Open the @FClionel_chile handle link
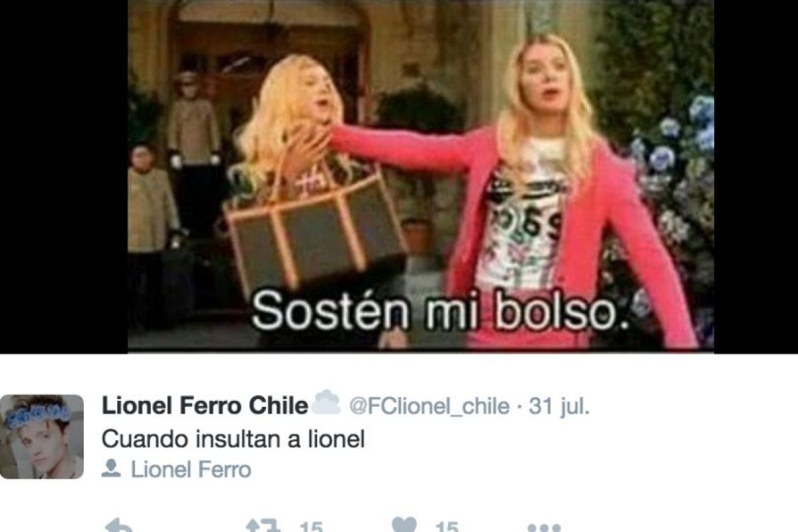 coord(430,406)
